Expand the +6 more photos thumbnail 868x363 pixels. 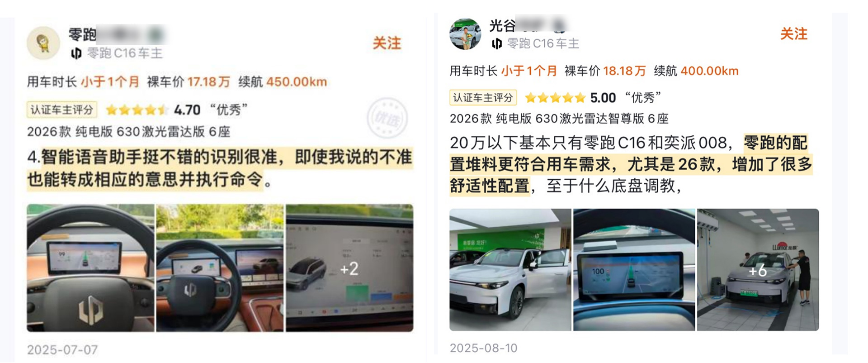(758, 270)
